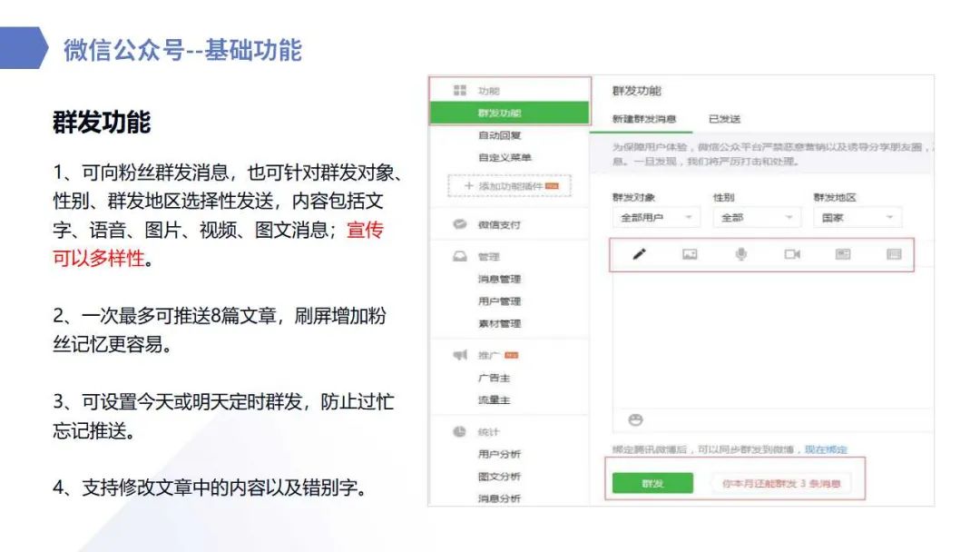Click the slide title 微信公众号--基础功能
The image size is (980, 552).
click(x=182, y=50)
